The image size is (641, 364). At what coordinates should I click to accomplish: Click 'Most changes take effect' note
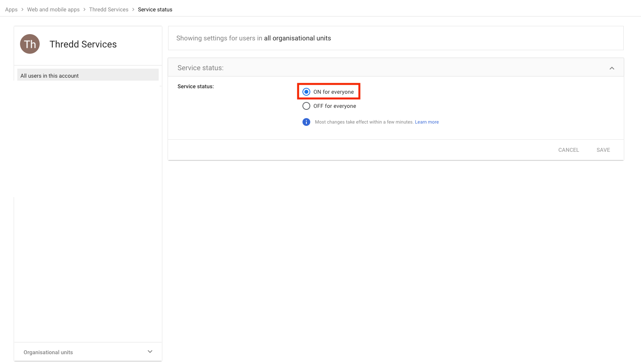click(364, 122)
